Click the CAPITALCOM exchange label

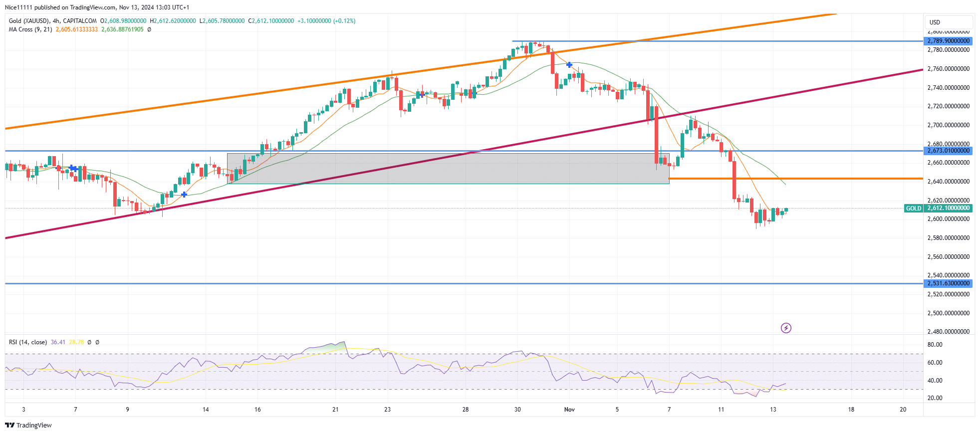[80, 21]
